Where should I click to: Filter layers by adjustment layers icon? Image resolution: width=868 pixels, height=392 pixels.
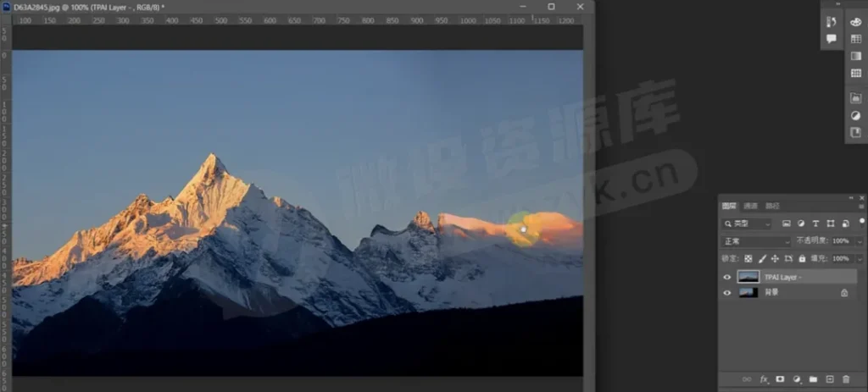(801, 224)
